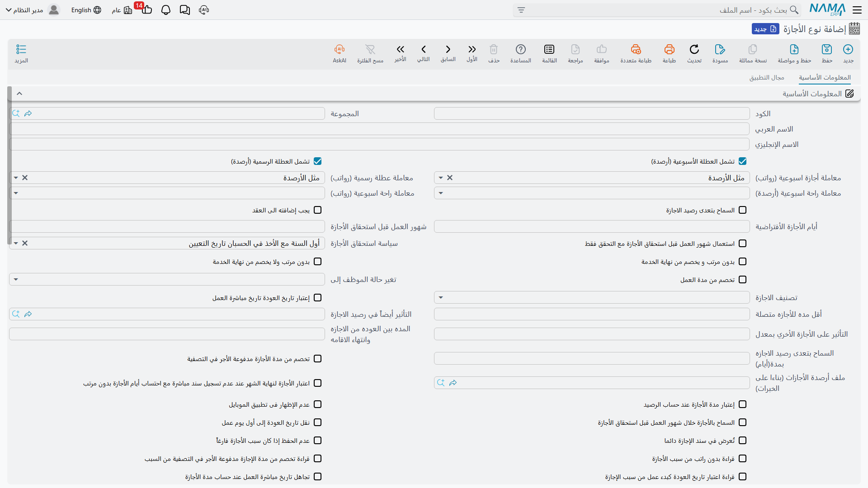Viewport: 868px width, 488px height.
Task: Clear سياسة استحقاق الأجازة value with X
Action: (25, 243)
